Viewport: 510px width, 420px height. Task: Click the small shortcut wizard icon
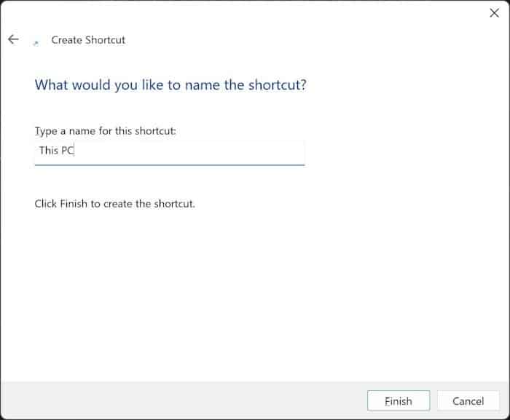pyautogui.click(x=36, y=43)
